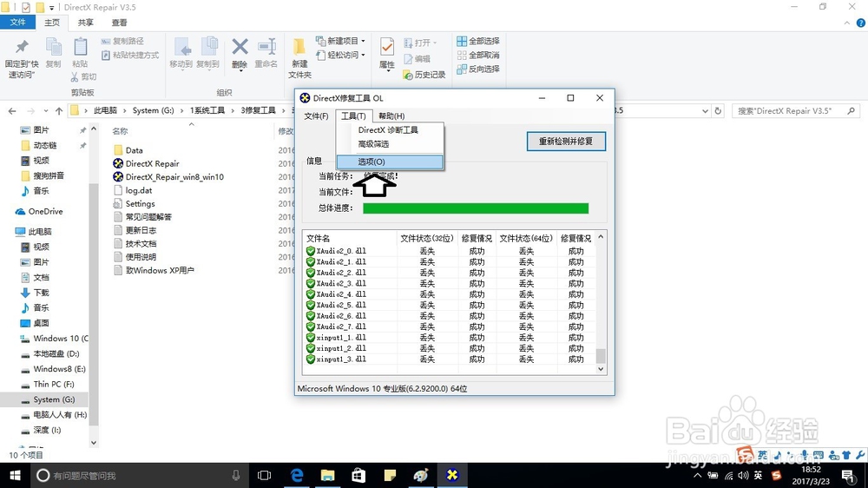Click the overall progress (总体进度) green bar
Screen dimensions: 868x488
(x=476, y=208)
